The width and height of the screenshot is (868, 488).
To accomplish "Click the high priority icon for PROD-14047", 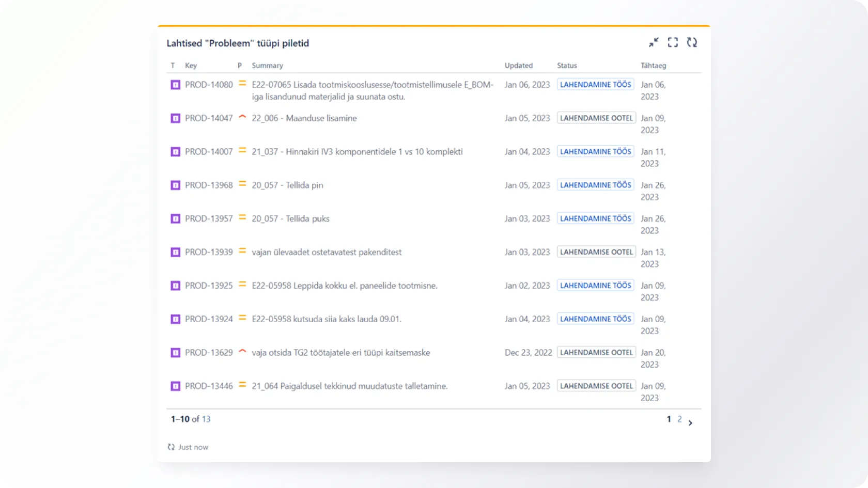I will pyautogui.click(x=242, y=117).
